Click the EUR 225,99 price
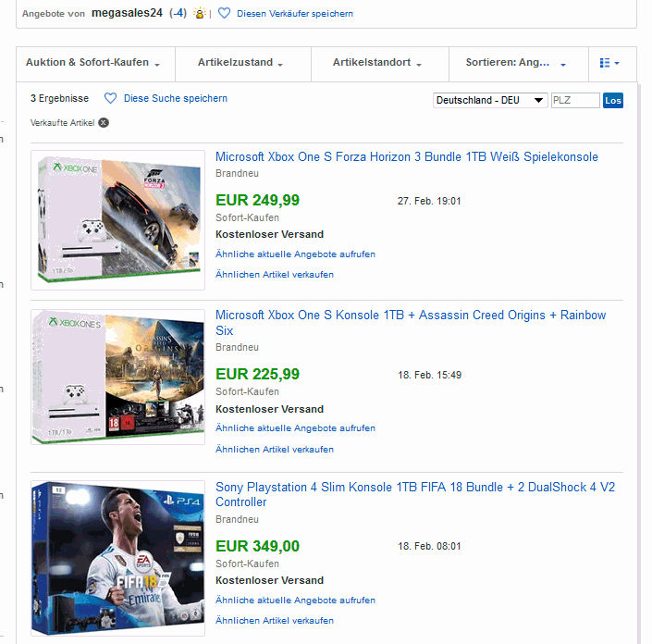Viewport: 652px width, 644px height. pos(257,374)
